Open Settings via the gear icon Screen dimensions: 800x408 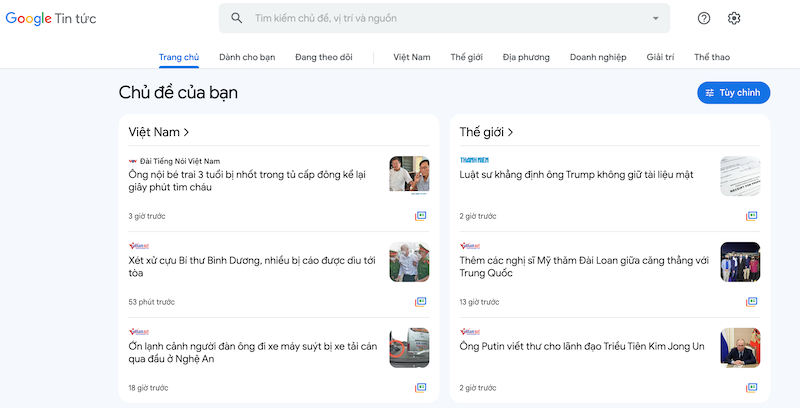click(x=734, y=18)
